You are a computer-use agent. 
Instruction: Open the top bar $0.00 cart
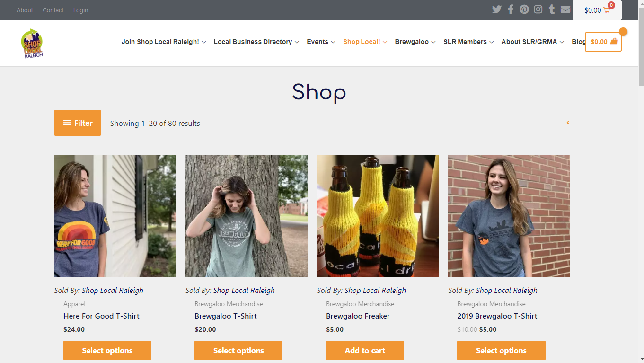point(597,10)
